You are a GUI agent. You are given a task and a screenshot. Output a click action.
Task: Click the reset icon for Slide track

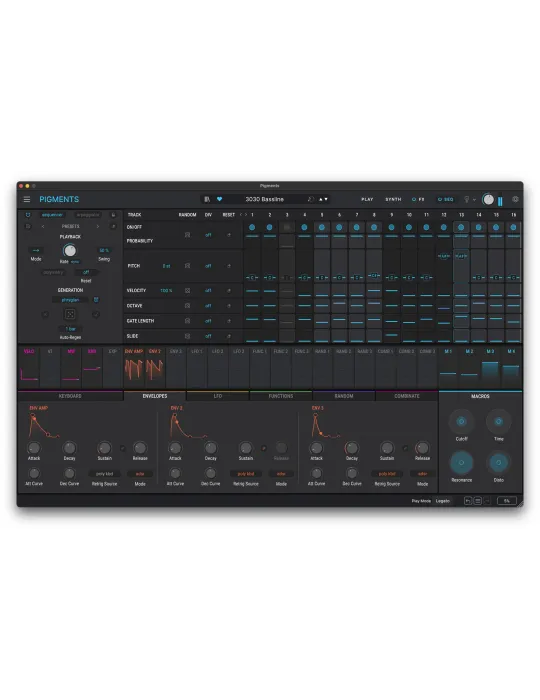[229, 336]
